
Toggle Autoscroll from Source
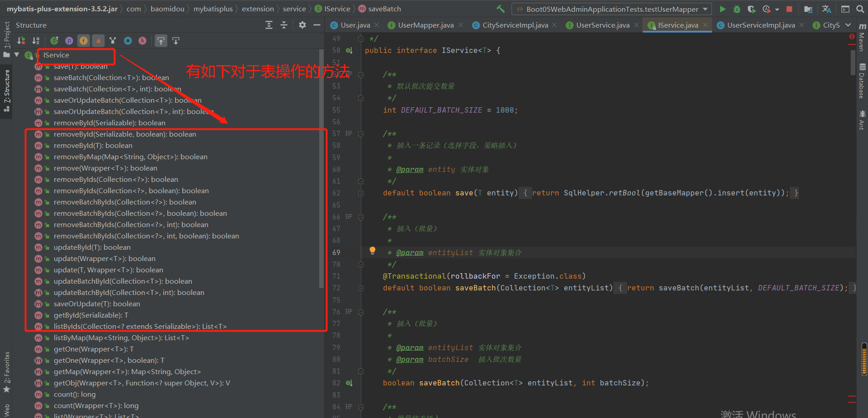[176, 41]
